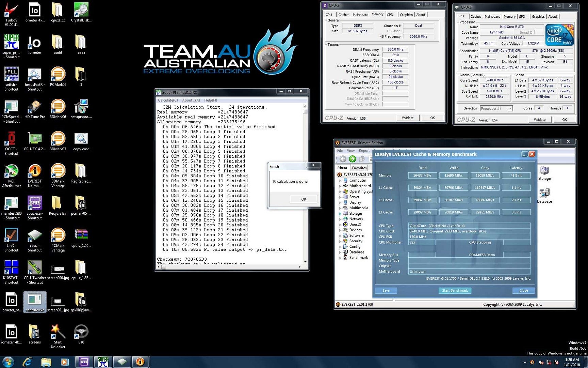Select the super_pi shortcut desktop icon
Image resolution: width=588 pixels, height=368 pixels.
coord(11,46)
